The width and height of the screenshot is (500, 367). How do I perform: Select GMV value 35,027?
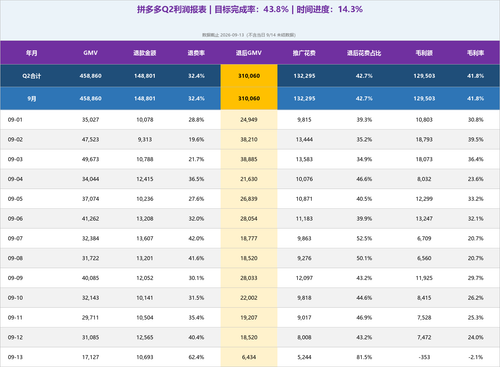click(90, 120)
